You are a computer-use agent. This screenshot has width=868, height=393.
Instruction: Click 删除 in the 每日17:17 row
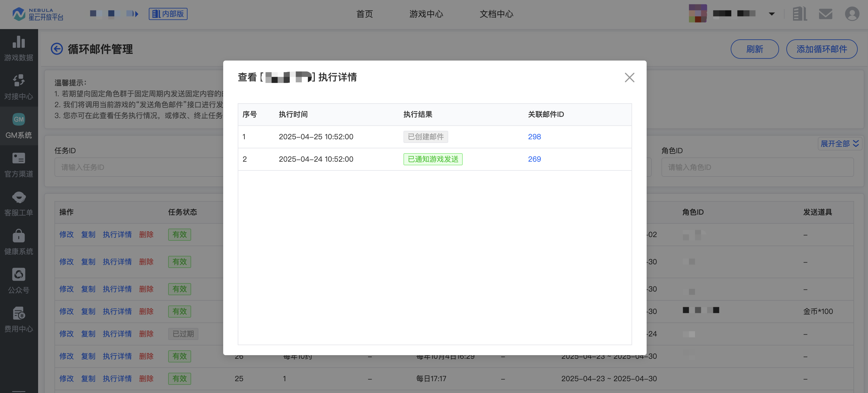[146, 378]
